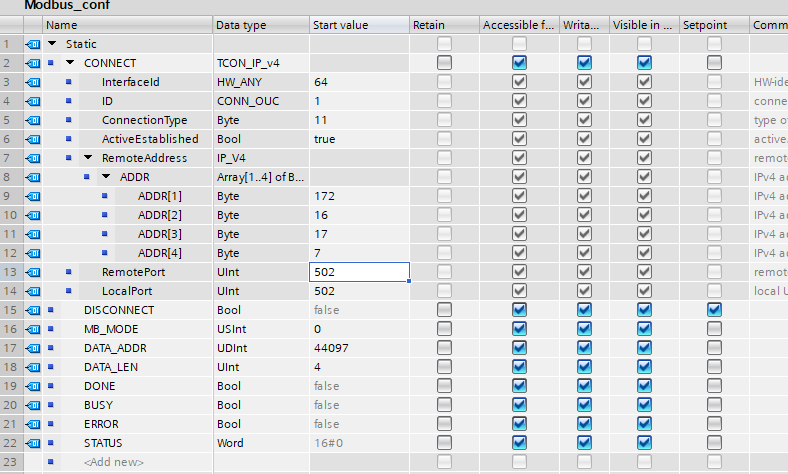Click the blue square marker beside DISCONNECT

tap(51, 310)
